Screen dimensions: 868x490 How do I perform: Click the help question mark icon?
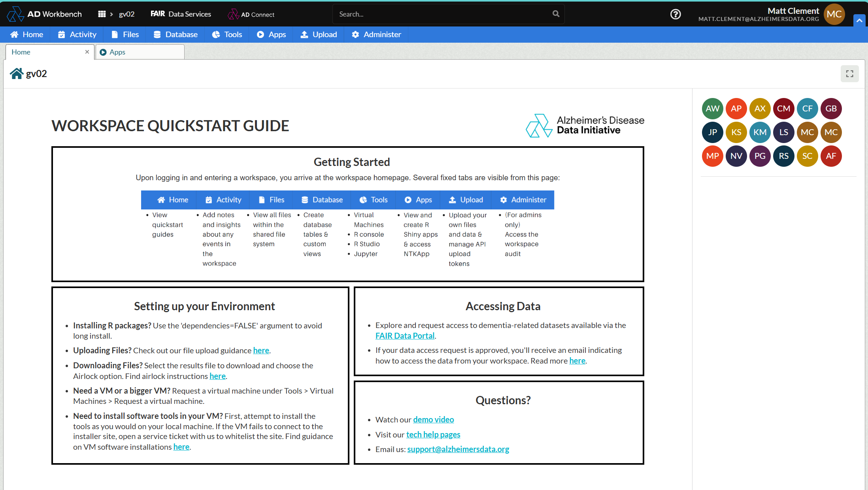(x=676, y=14)
